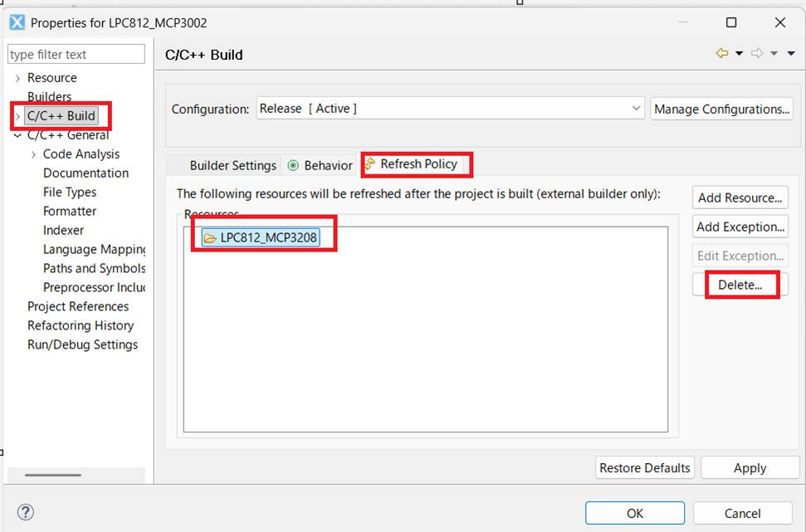Switch to the Builder Settings tab

[x=232, y=165]
